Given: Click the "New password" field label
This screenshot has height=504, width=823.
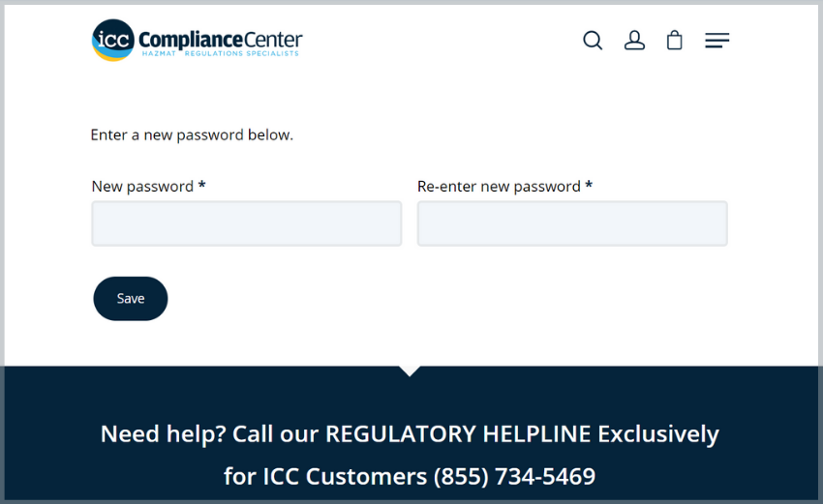Looking at the screenshot, I should point(142,187).
